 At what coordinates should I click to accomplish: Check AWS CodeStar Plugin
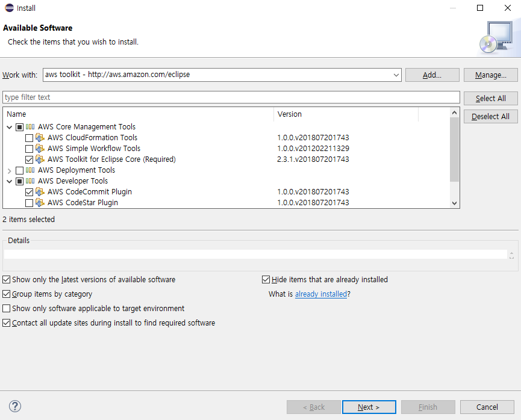[x=30, y=203]
